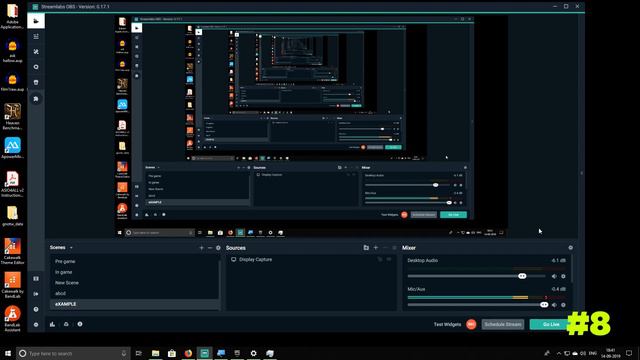This screenshot has width=640, height=360.
Task: Mute the Mic/Aux channel
Action: coord(554,305)
